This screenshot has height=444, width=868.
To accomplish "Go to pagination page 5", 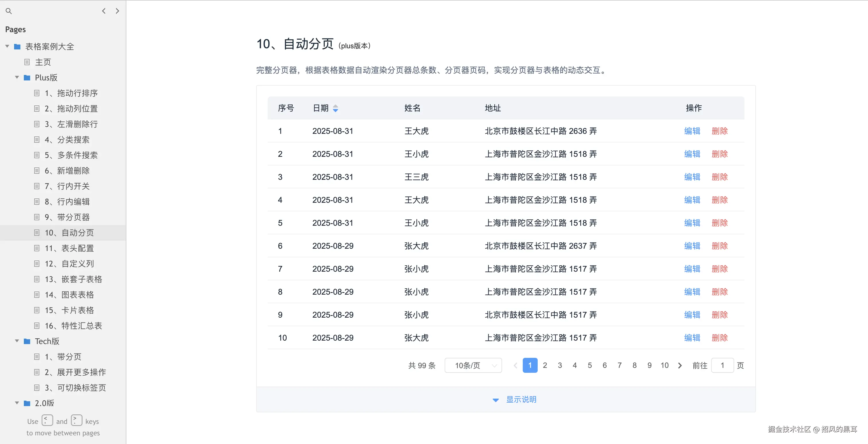I will tap(590, 366).
